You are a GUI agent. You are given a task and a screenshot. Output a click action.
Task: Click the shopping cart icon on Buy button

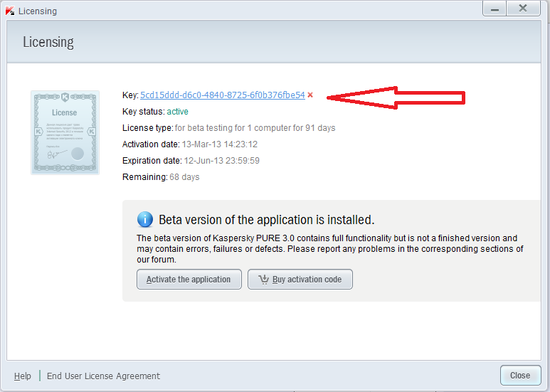(x=264, y=279)
